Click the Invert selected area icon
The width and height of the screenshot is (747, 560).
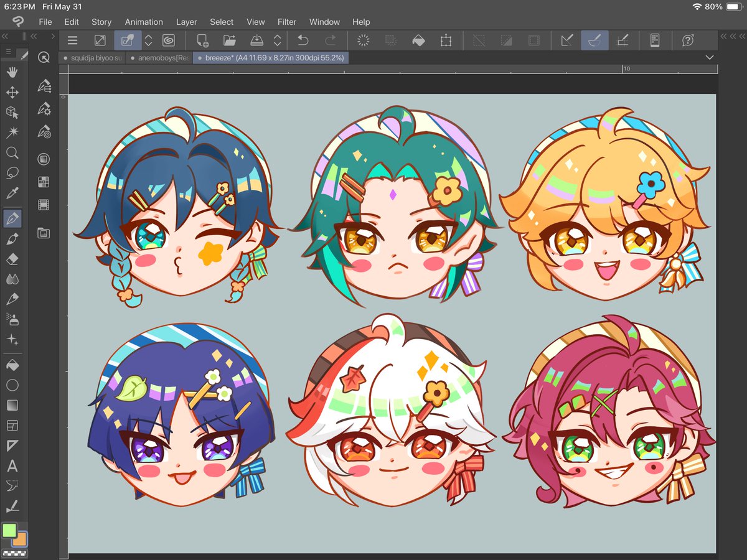(506, 40)
